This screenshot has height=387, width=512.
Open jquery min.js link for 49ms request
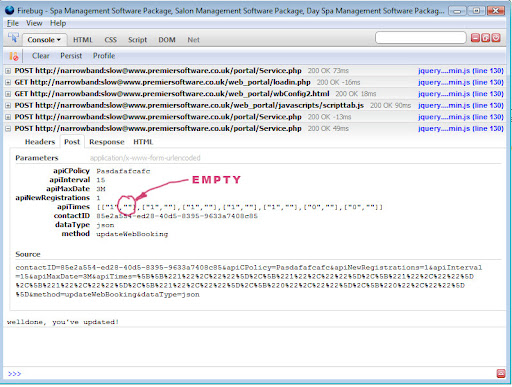coord(461,129)
